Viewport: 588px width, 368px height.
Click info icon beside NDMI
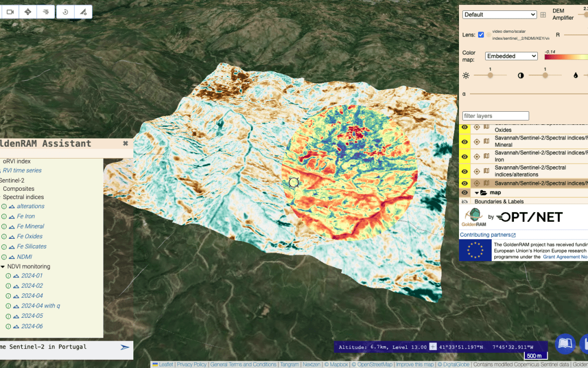coord(4,257)
